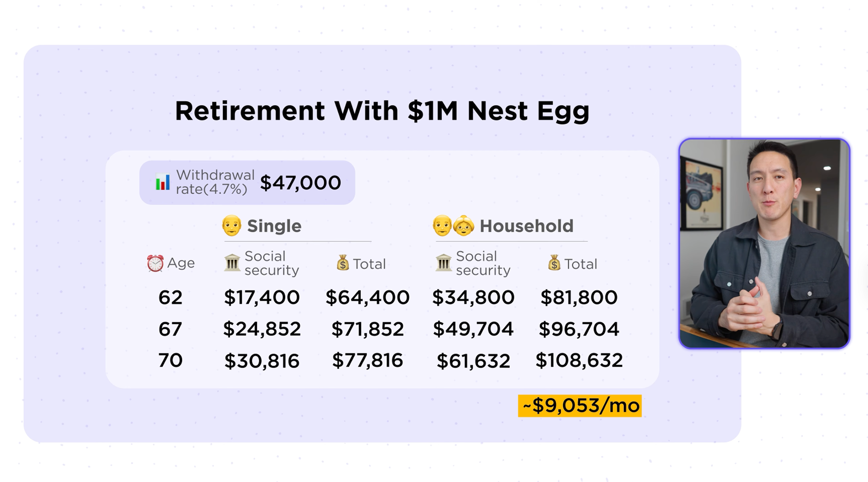The width and height of the screenshot is (868, 482).
Task: Click the Withdrawal rate(4.7%) label
Action: pyautogui.click(x=215, y=182)
